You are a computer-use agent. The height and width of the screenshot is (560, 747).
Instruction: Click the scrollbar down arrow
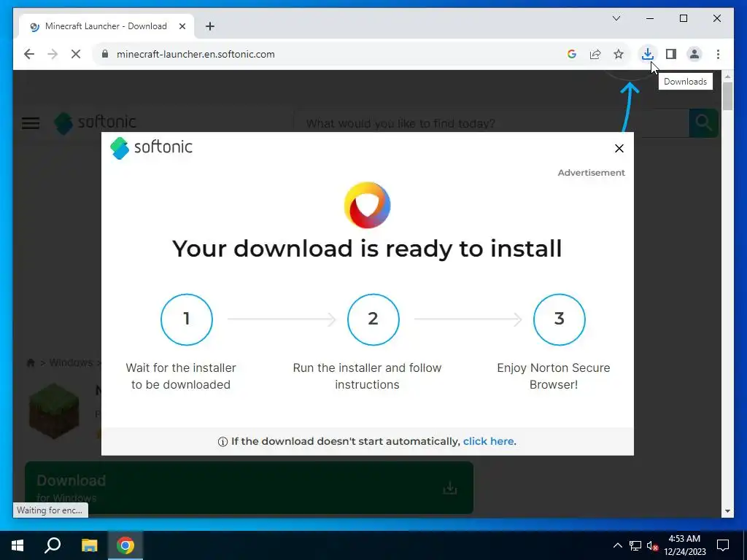tap(727, 511)
